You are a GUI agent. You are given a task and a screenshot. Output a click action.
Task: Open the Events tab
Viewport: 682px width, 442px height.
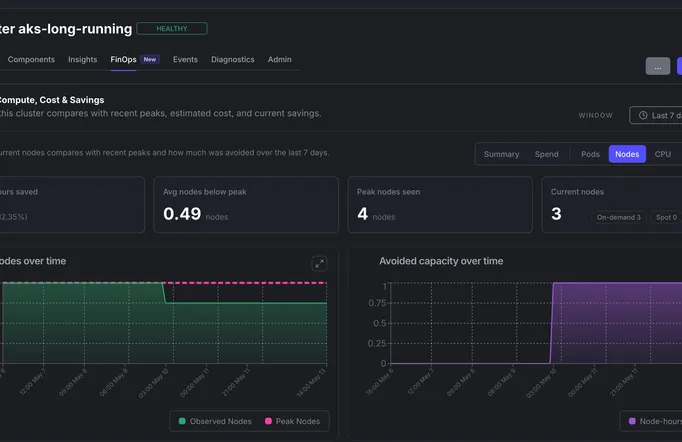[185, 60]
